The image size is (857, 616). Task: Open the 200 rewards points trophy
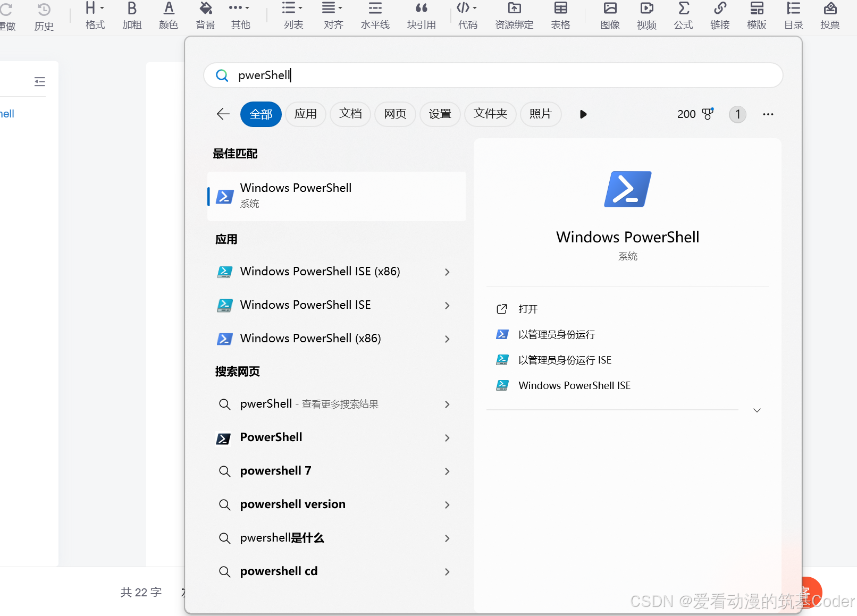point(695,114)
